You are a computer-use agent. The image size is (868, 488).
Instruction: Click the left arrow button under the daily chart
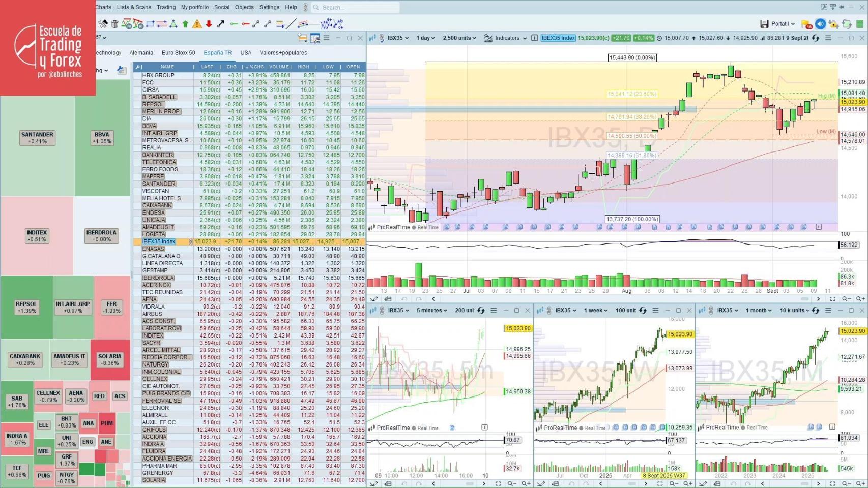coord(433,299)
